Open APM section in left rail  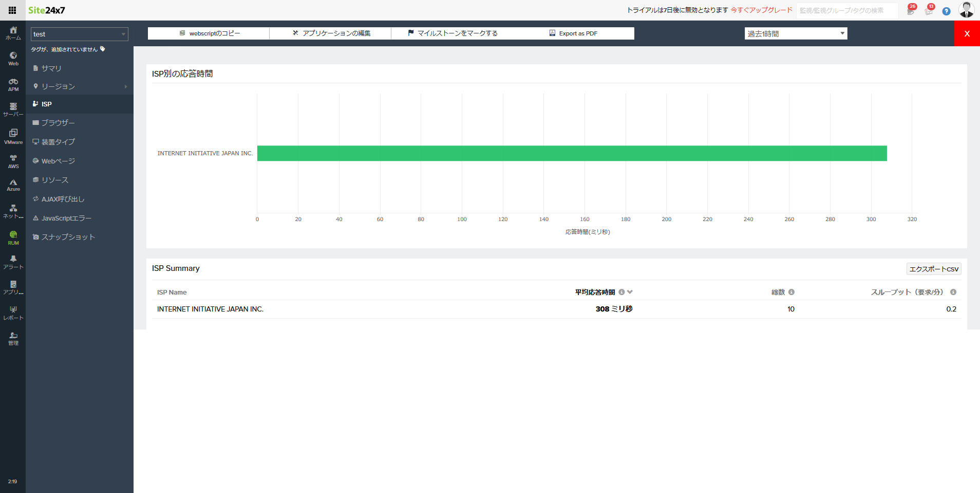click(x=13, y=84)
